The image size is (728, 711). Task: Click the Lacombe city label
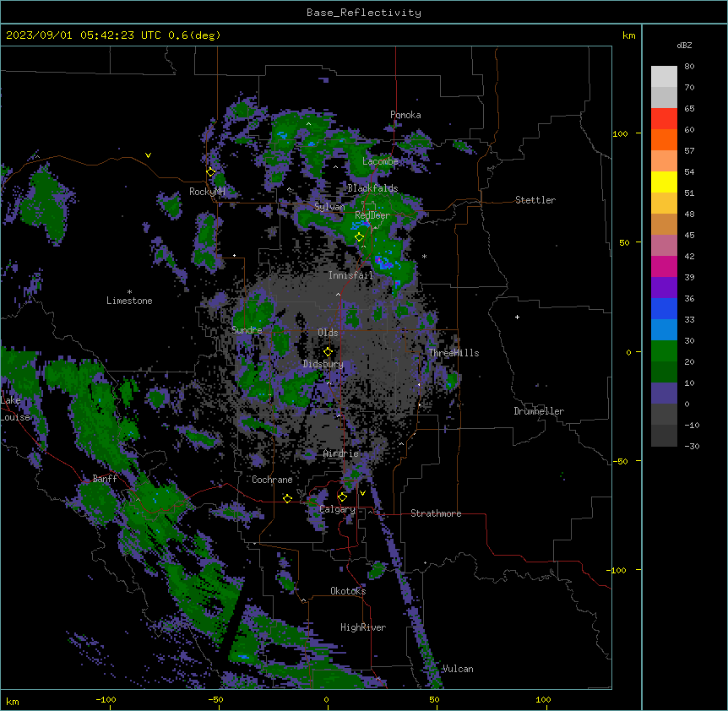[380, 161]
